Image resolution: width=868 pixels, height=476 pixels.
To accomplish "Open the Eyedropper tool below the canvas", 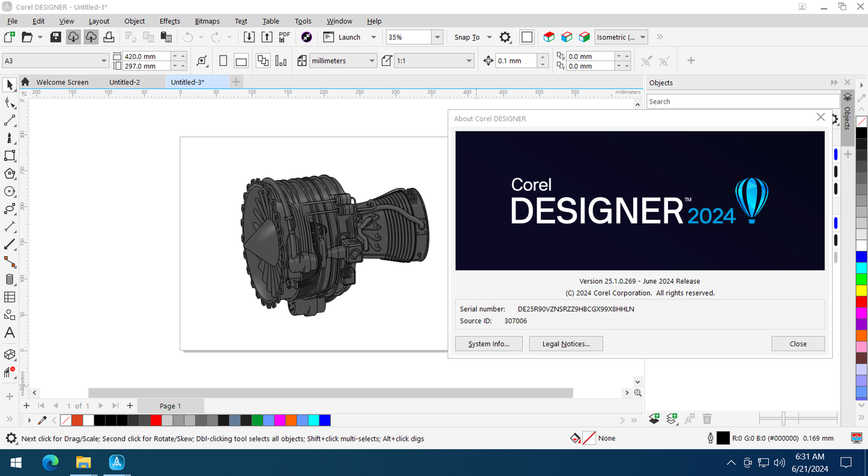I will pos(42,420).
